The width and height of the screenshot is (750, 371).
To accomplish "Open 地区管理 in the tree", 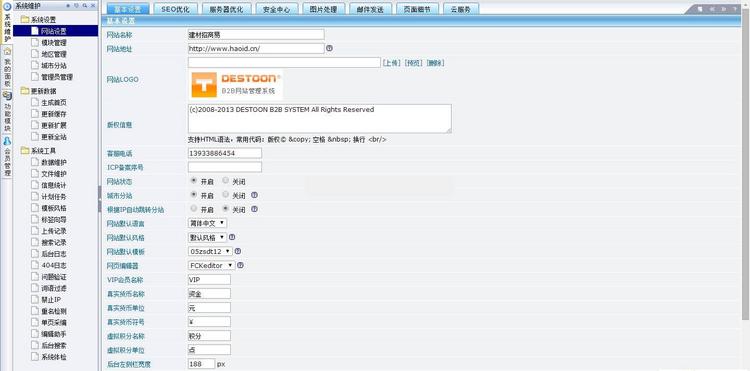I will (54, 54).
